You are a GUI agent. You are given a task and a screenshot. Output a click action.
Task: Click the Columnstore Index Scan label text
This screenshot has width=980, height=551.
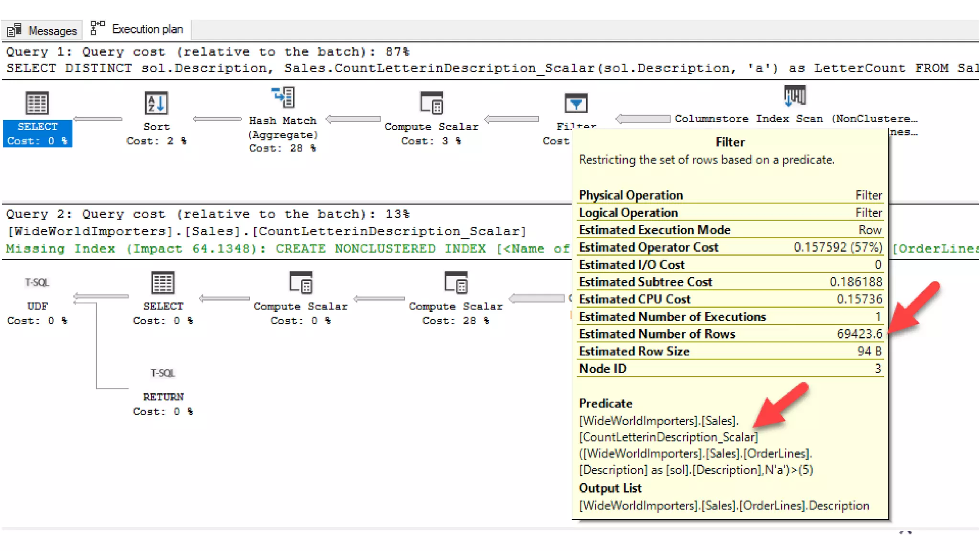796,119
